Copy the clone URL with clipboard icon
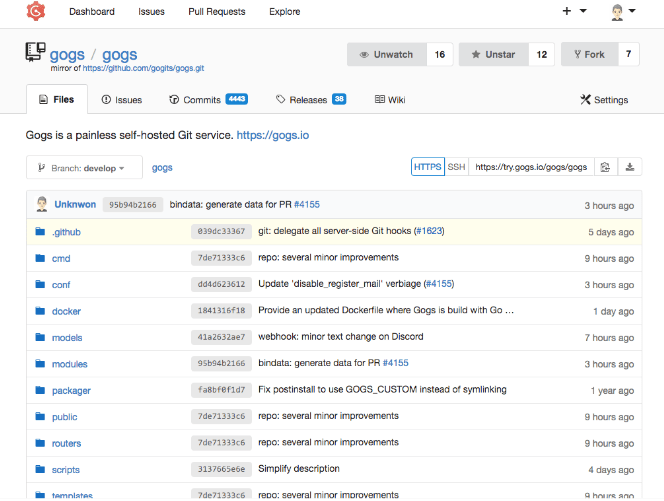This screenshot has width=664, height=501. click(x=604, y=167)
